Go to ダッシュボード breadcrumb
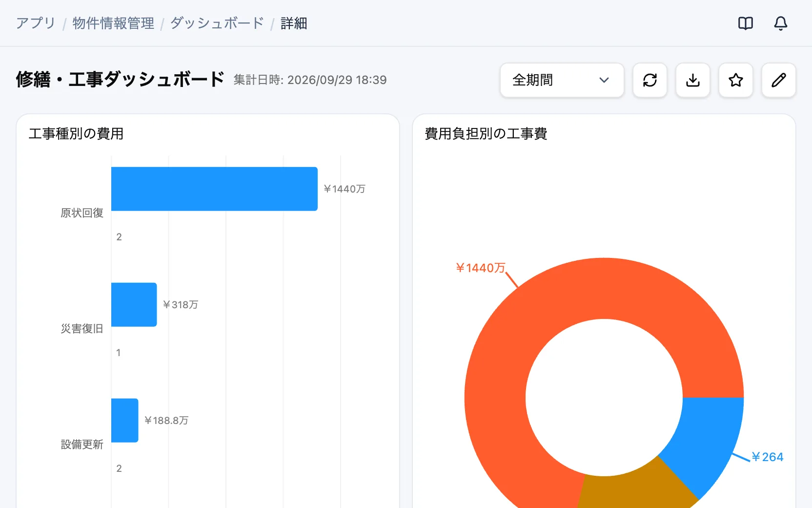 (x=217, y=23)
